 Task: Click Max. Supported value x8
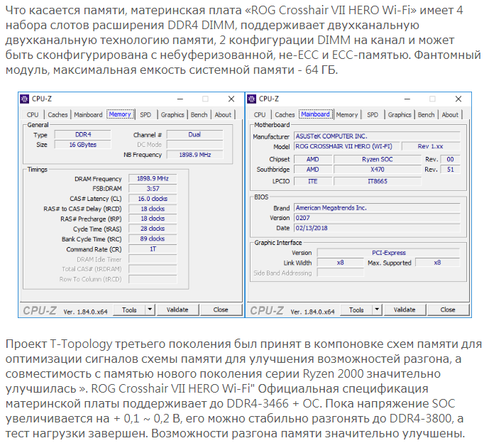(x=437, y=263)
